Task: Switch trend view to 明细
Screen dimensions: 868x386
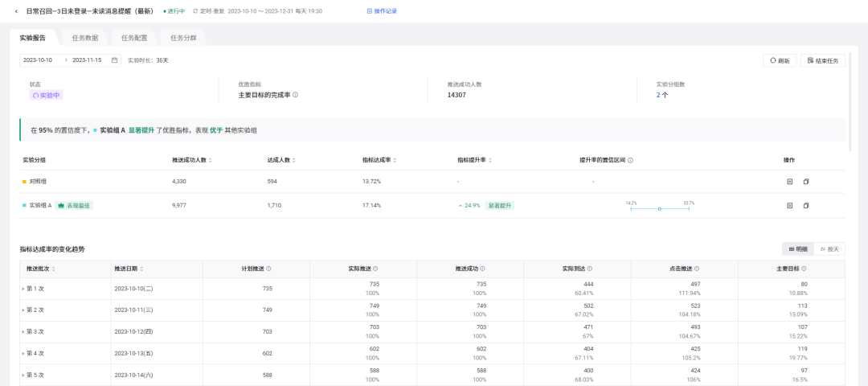Action: [798, 249]
